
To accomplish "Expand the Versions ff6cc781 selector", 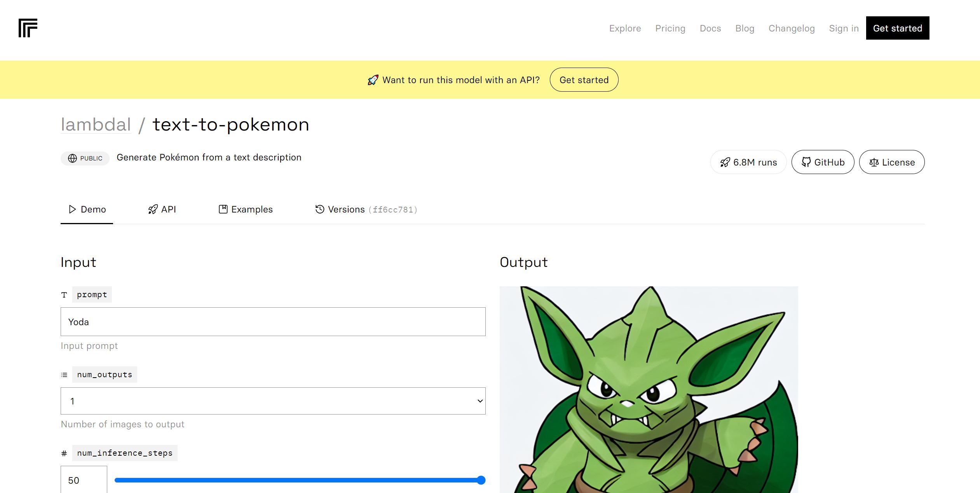I will [366, 208].
